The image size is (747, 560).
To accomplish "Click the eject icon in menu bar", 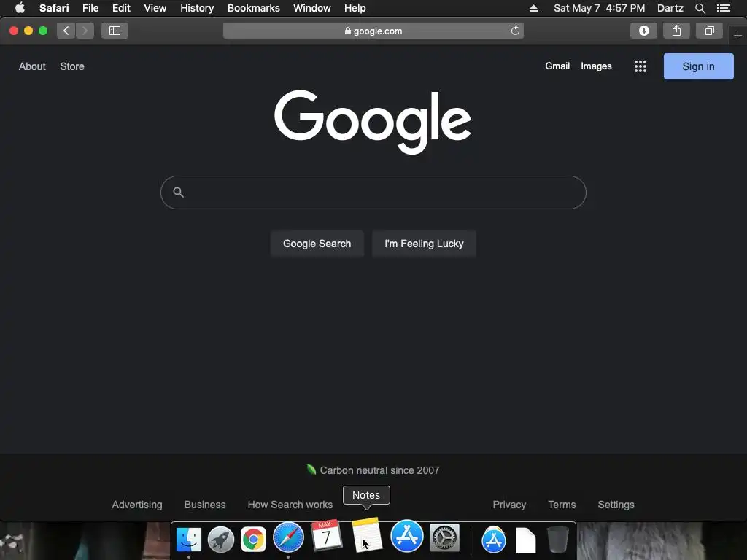I will tap(533, 8).
